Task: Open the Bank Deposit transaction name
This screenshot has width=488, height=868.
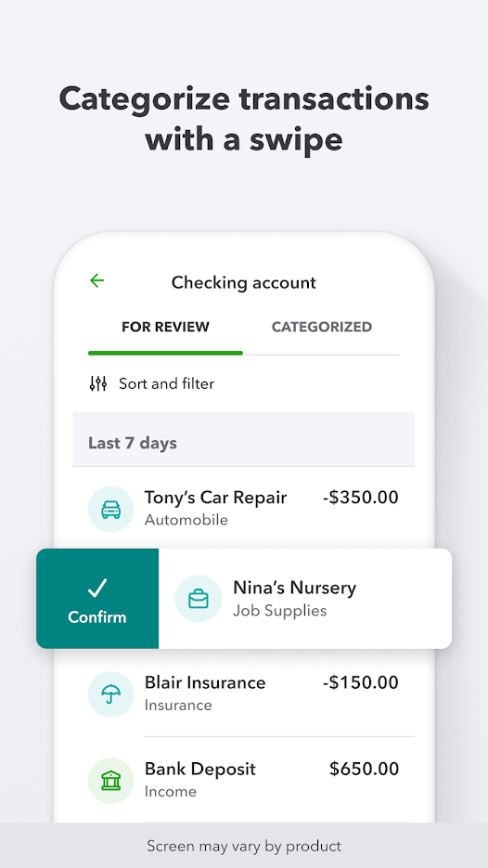Action: (x=200, y=770)
